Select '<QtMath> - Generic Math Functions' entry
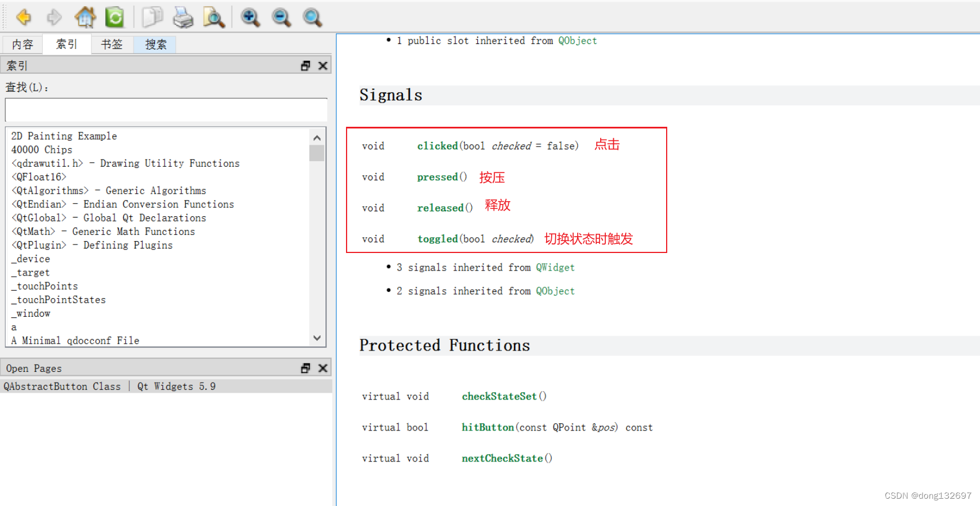Image resolution: width=980 pixels, height=506 pixels. [x=103, y=232]
